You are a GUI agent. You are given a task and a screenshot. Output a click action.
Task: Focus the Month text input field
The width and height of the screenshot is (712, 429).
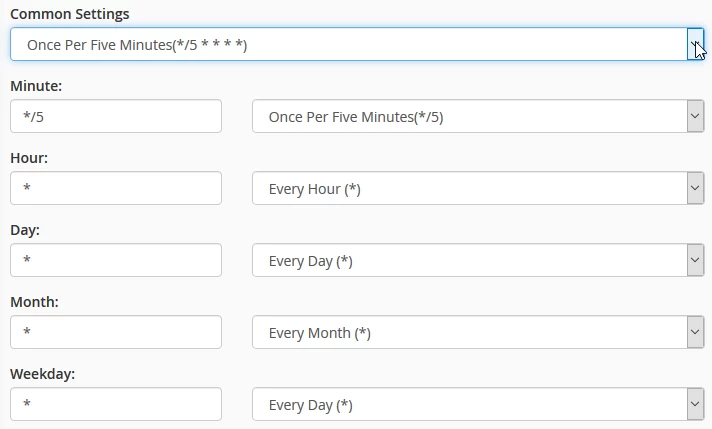116,332
